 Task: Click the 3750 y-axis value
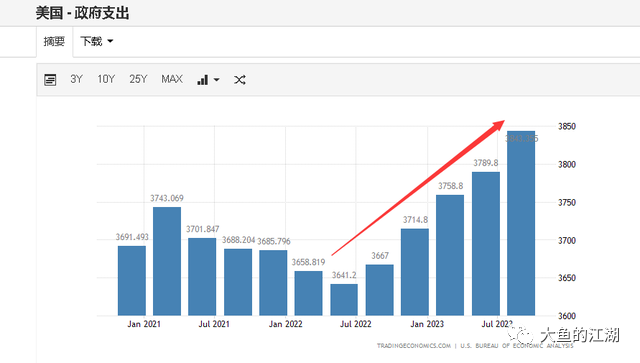coord(567,203)
